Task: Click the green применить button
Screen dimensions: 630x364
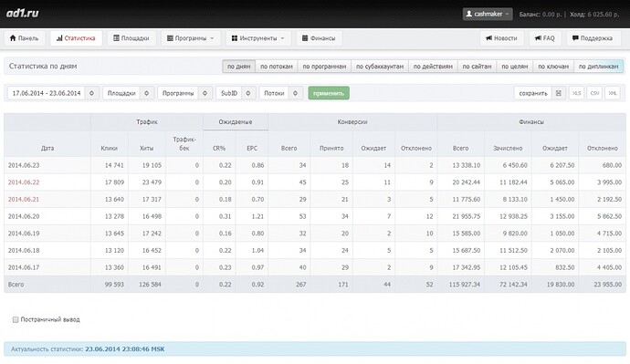Action: coord(329,93)
